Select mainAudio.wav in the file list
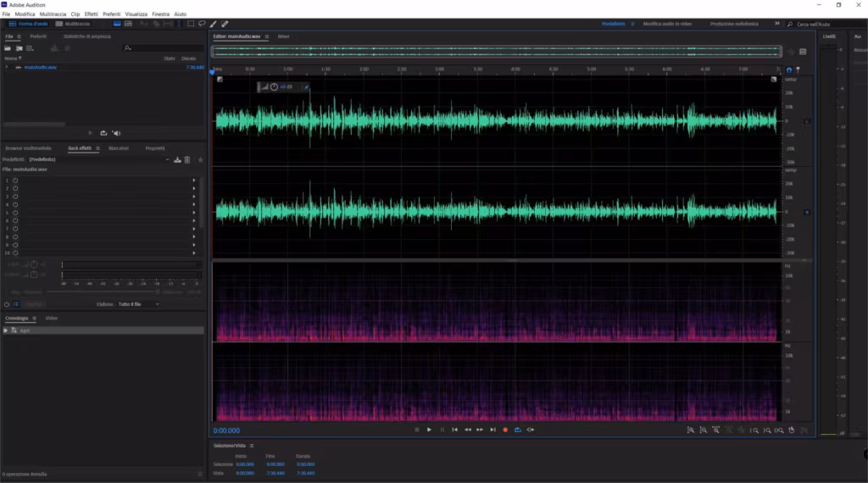This screenshot has height=483, width=868. (x=41, y=67)
